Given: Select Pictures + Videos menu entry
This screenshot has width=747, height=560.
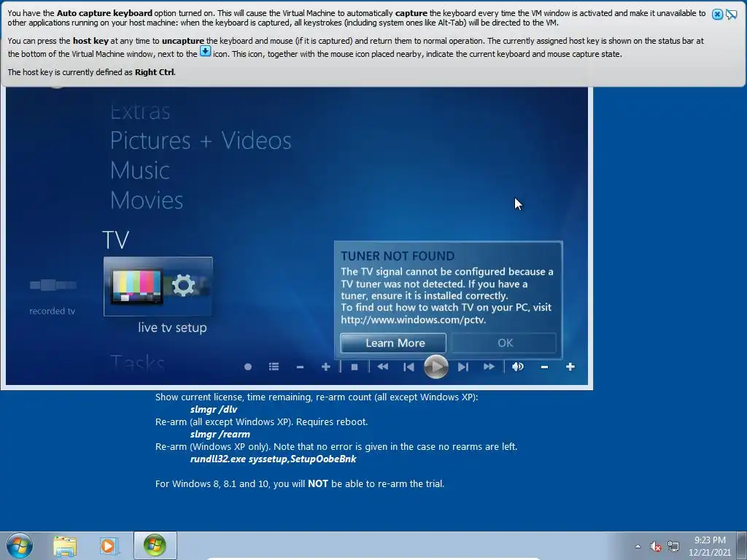Looking at the screenshot, I should click(201, 141).
